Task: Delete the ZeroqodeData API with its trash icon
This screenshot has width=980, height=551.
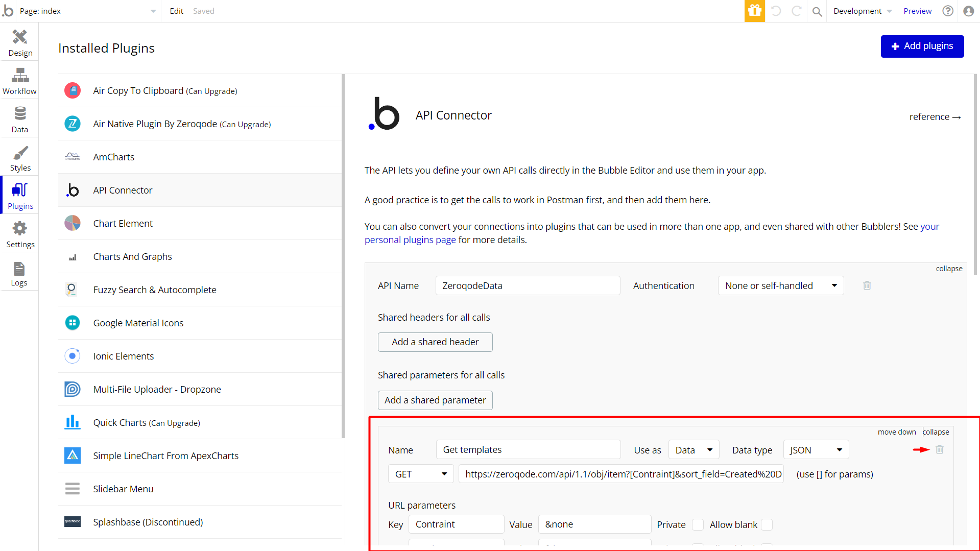Action: (867, 285)
